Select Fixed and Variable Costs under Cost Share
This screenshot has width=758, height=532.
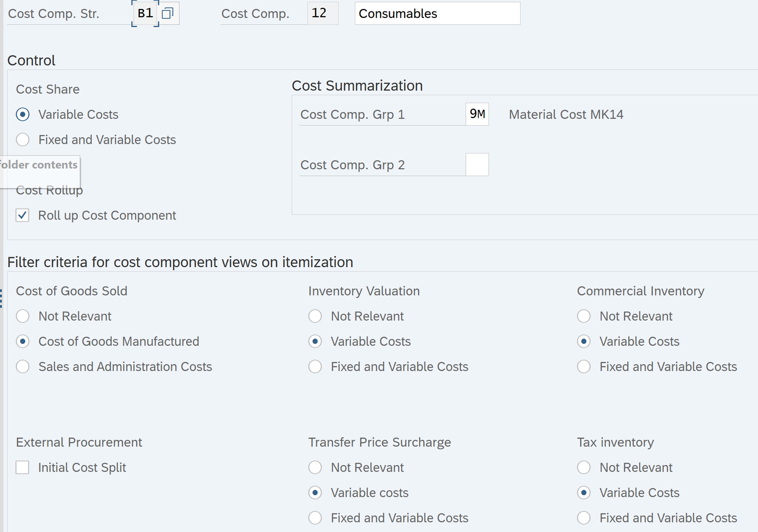point(23,140)
